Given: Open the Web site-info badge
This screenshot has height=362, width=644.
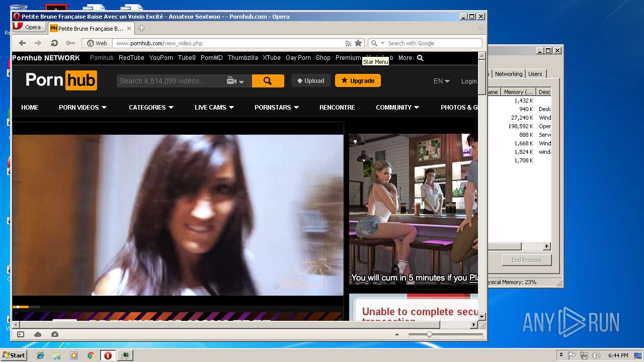Looking at the screenshot, I should (x=97, y=43).
